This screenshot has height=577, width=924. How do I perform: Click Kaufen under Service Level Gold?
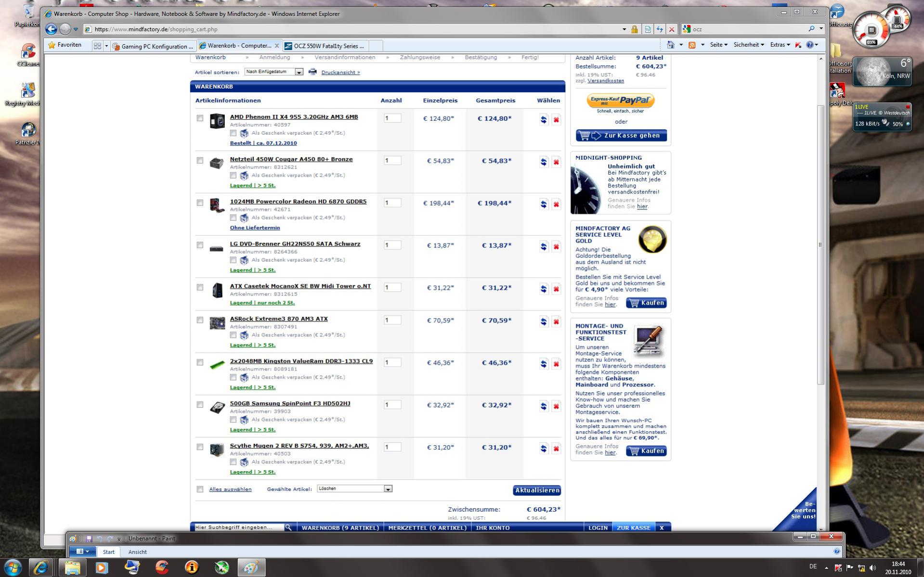click(646, 303)
